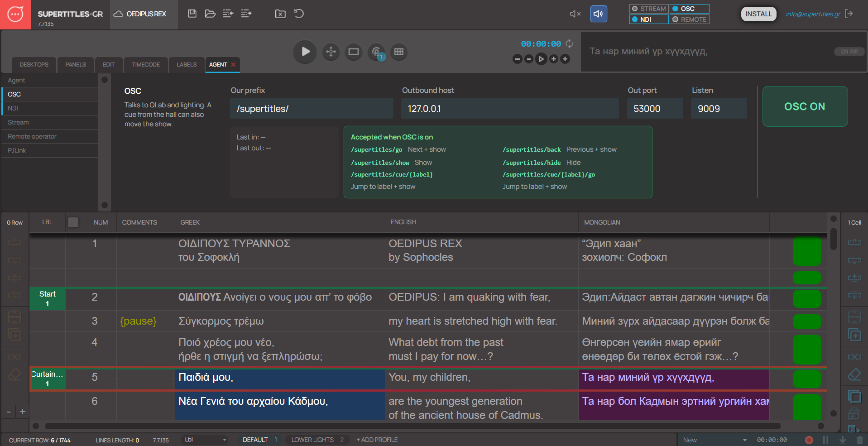
Task: Click the import lines icon
Action: coord(228,14)
